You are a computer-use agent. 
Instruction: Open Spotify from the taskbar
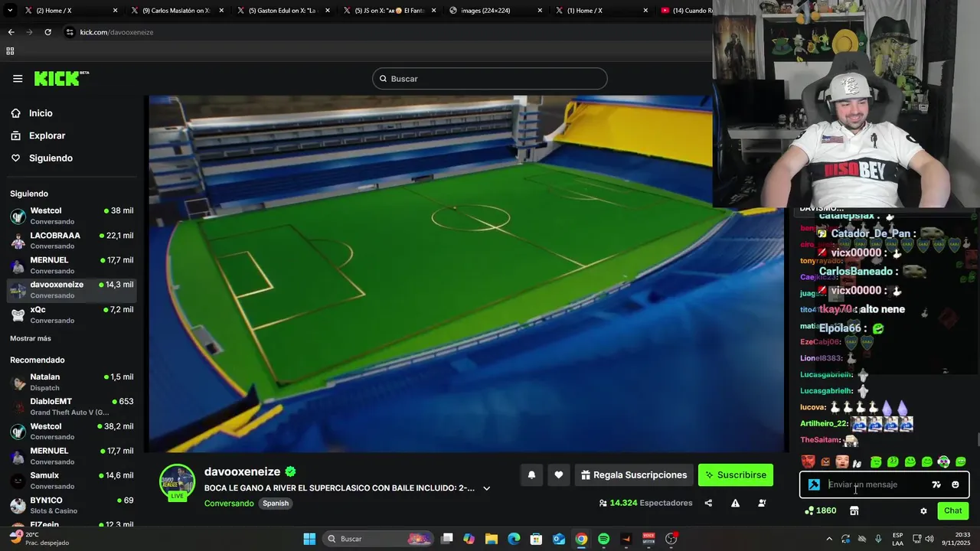click(603, 539)
